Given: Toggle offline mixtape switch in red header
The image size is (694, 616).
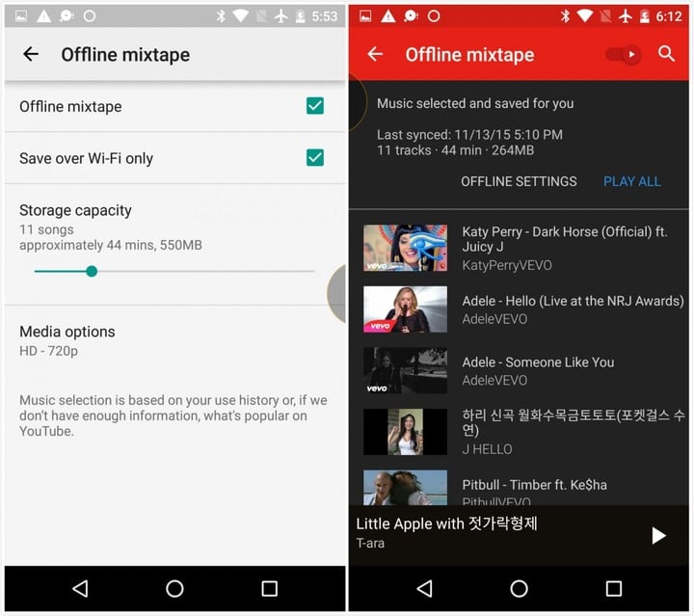Looking at the screenshot, I should (x=623, y=55).
